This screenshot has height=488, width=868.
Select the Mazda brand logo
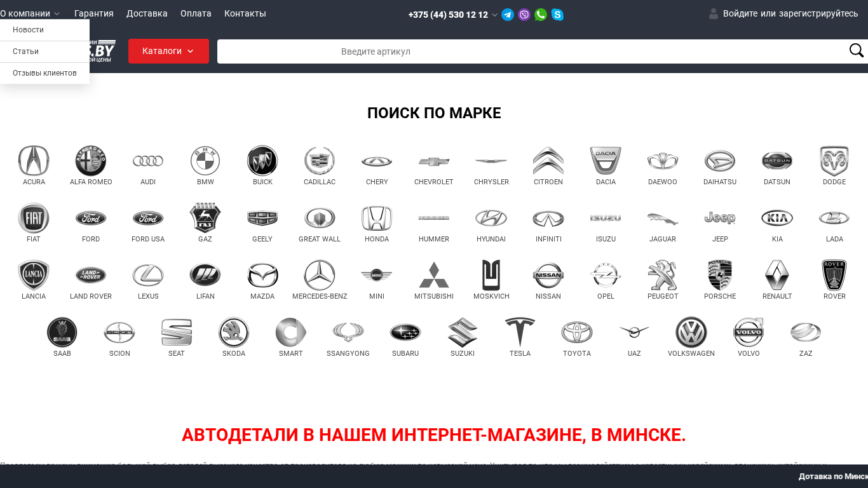point(262,275)
